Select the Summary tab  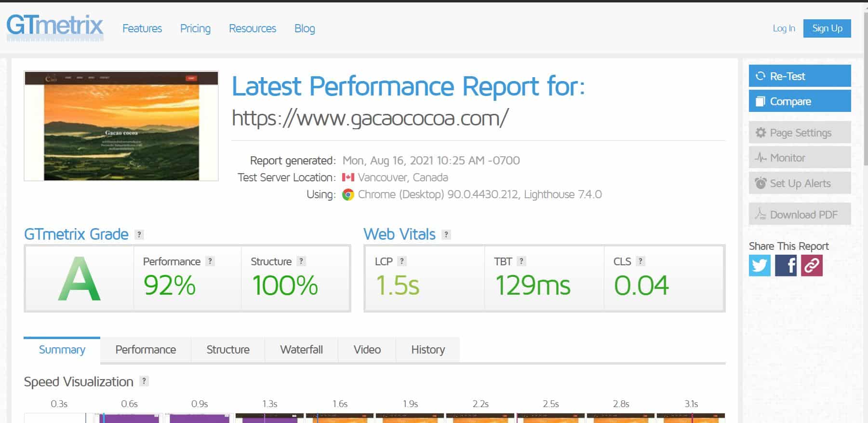[x=62, y=350]
